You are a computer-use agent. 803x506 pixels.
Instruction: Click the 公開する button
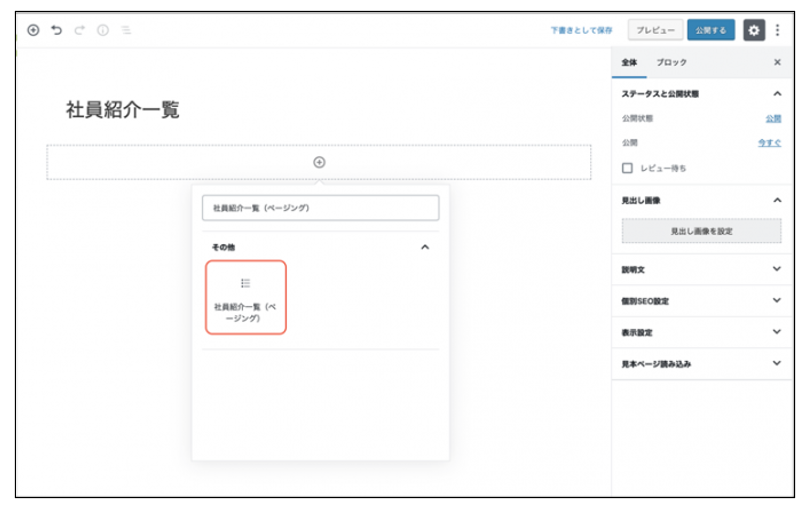pyautogui.click(x=711, y=31)
